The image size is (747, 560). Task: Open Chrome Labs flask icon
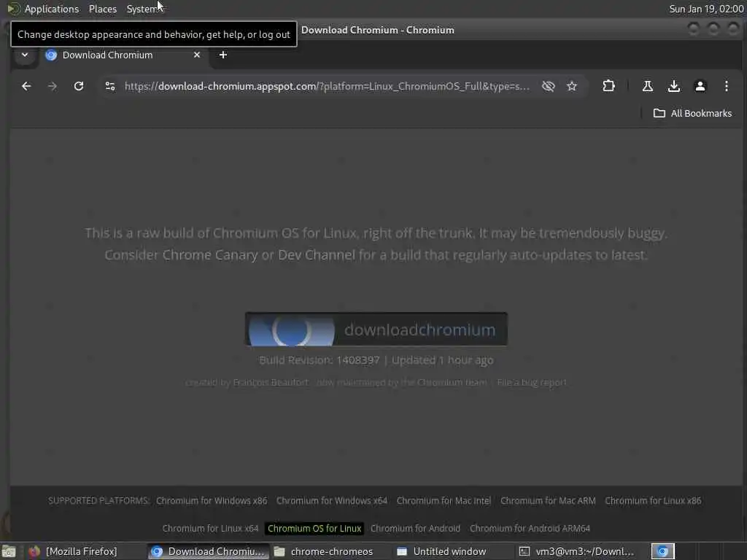pos(648,86)
